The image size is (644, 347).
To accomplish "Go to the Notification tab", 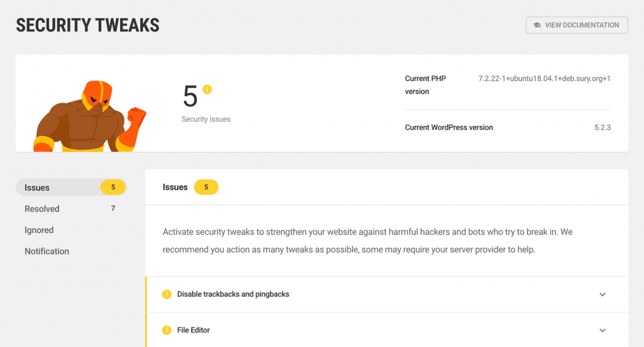I will point(47,251).
